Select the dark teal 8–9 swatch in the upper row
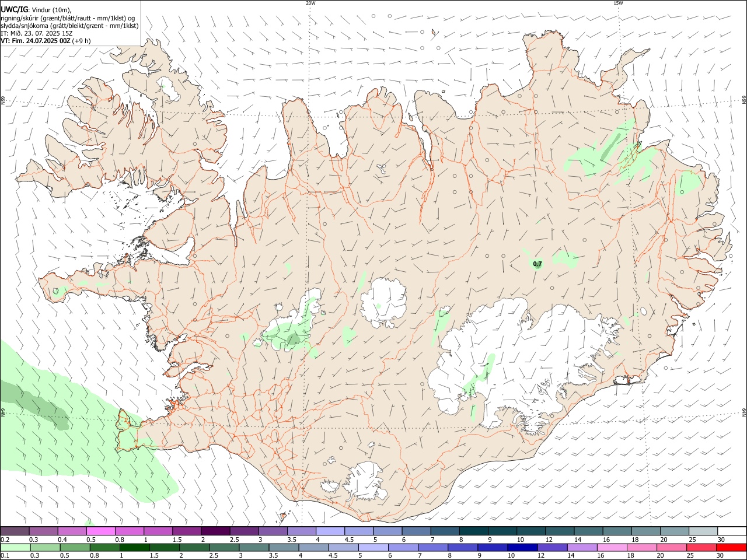The height and width of the screenshot is (560, 747). click(x=474, y=531)
